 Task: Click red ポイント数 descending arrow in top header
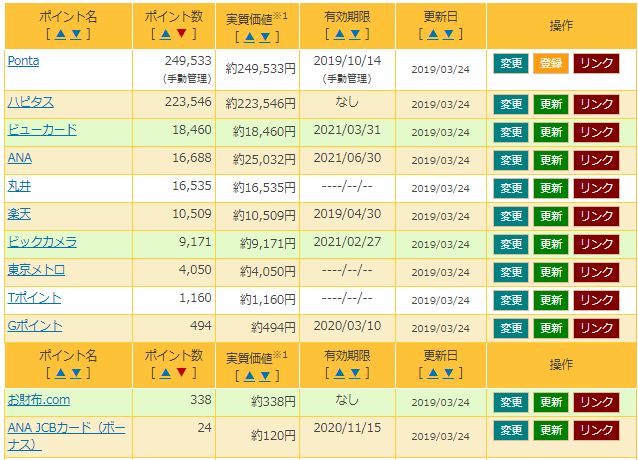pyautogui.click(x=181, y=33)
